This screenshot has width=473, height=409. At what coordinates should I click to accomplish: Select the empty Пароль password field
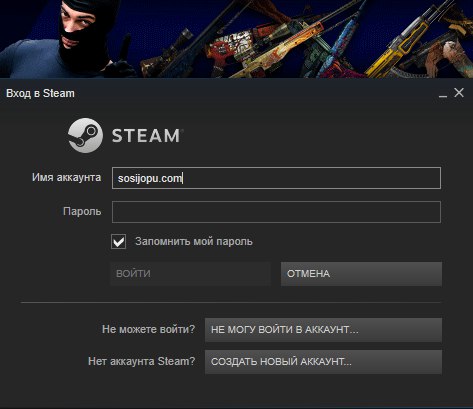pyautogui.click(x=276, y=212)
